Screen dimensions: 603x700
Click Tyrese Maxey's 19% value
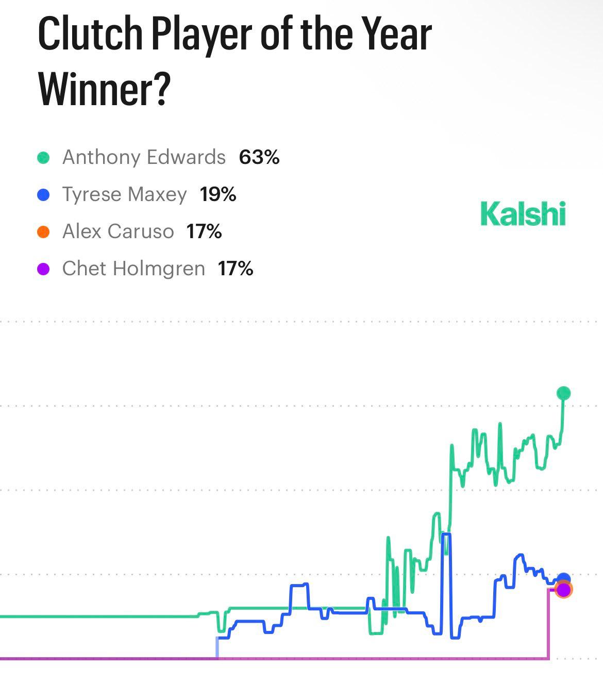pos(218,194)
